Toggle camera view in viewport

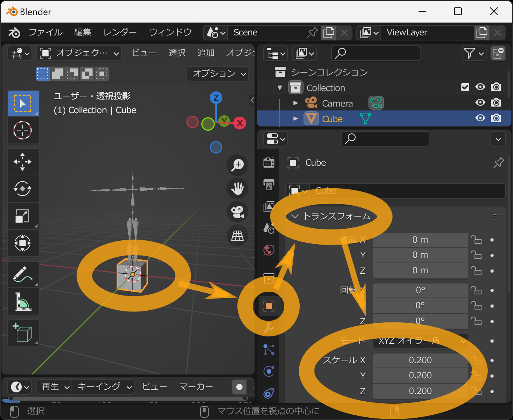point(237,212)
